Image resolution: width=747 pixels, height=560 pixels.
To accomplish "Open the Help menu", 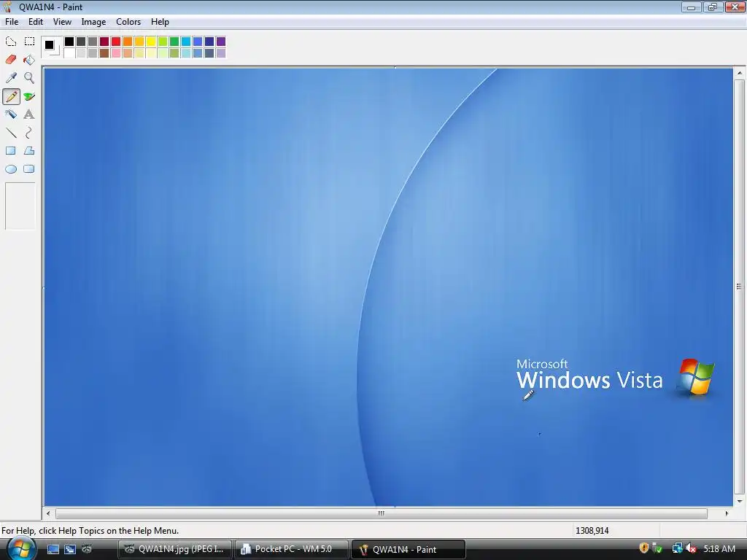I will pyautogui.click(x=160, y=22).
